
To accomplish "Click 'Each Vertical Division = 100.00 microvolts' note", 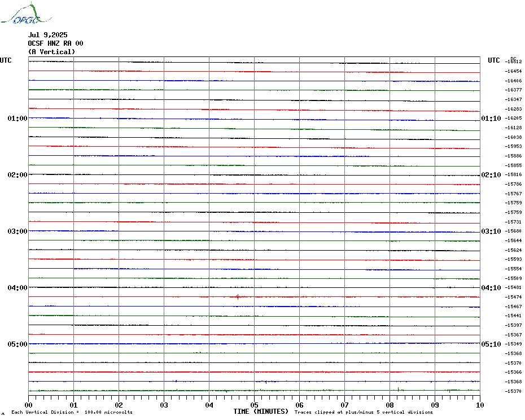I will click(x=72, y=412).
